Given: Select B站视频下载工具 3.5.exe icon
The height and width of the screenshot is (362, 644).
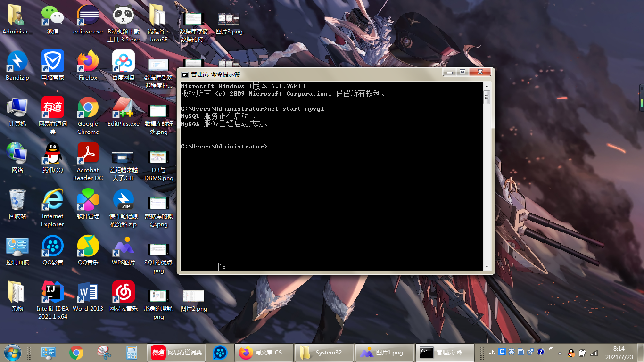Looking at the screenshot, I should coord(124,24).
